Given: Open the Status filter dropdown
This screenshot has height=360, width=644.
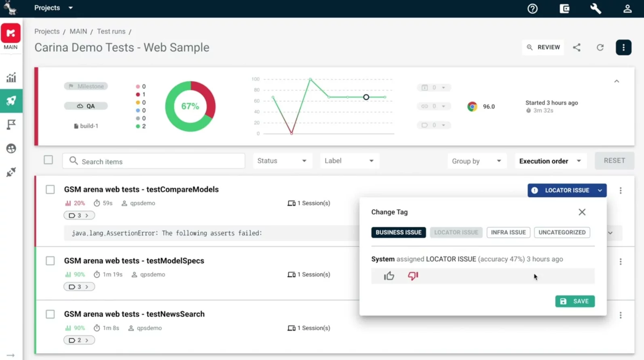Looking at the screenshot, I should [282, 161].
